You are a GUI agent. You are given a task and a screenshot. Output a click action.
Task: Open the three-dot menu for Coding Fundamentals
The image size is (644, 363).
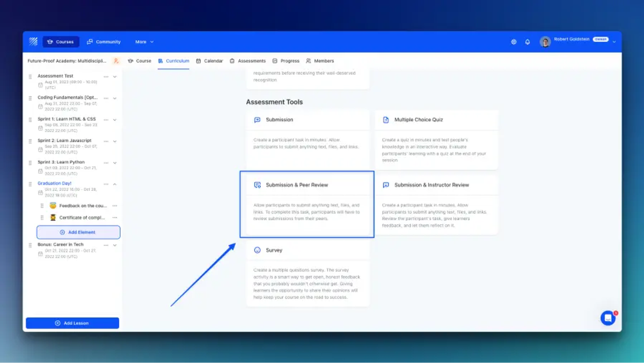[106, 98]
